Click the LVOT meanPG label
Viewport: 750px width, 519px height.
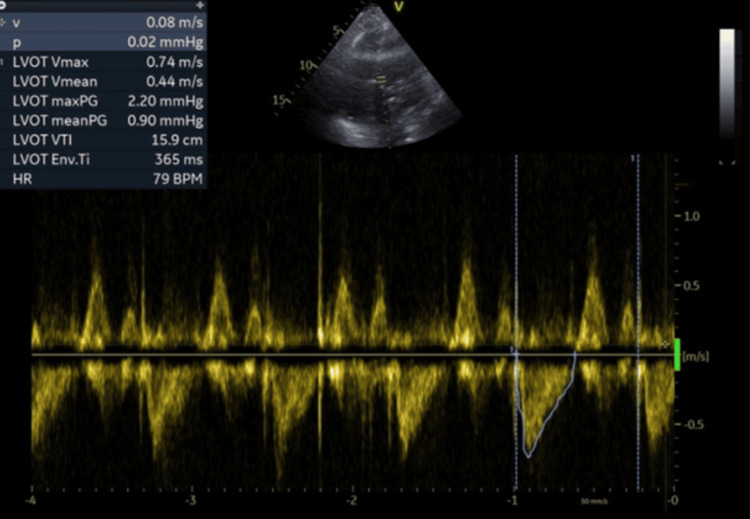click(60, 121)
